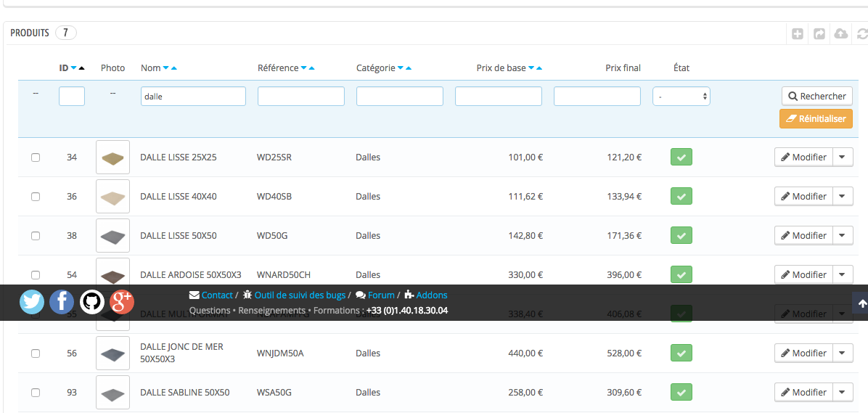Toggle enabled status of DALLE SABLINE 50X50
Screen dimensions: 868x413
[681, 393]
